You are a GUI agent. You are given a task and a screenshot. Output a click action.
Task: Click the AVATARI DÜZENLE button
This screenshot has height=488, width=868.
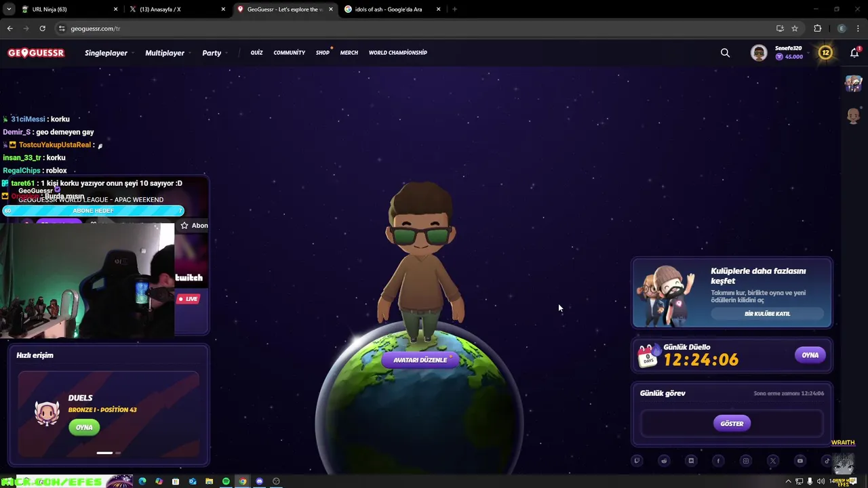click(x=420, y=360)
